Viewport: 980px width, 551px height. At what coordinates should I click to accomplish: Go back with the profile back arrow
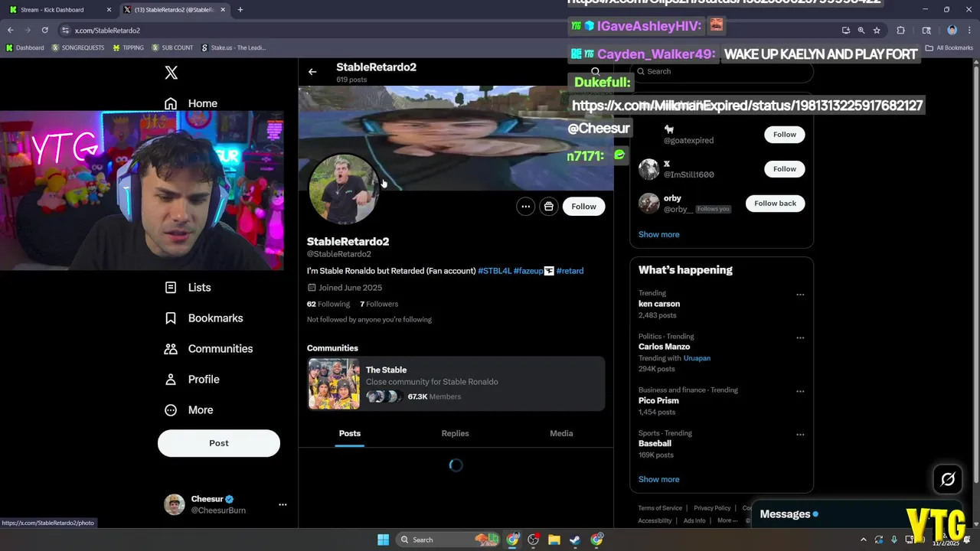point(312,72)
